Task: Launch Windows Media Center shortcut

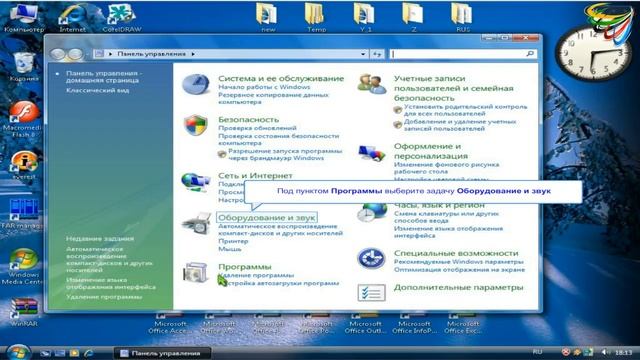Action: (x=23, y=266)
